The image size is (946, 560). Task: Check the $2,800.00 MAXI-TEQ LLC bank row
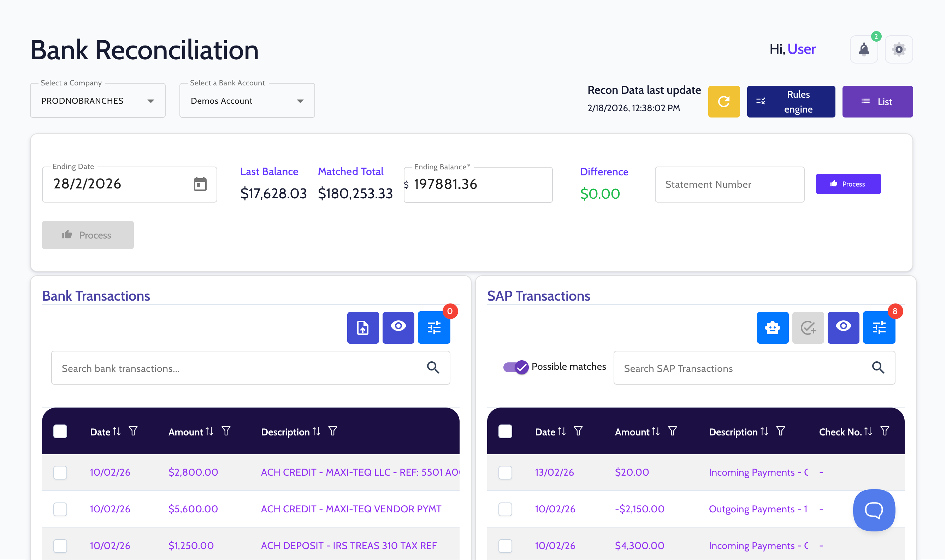60,473
